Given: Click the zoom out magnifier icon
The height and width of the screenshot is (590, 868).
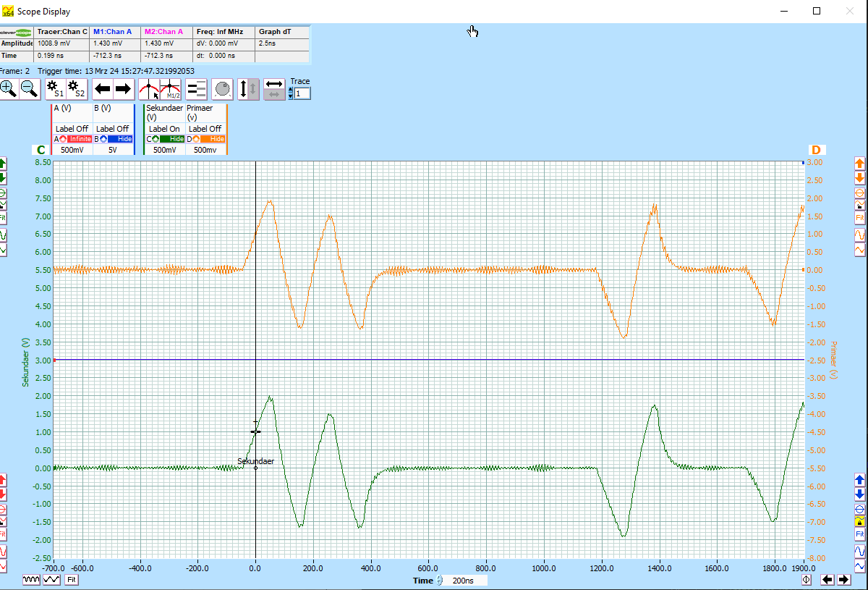Looking at the screenshot, I should 29,89.
